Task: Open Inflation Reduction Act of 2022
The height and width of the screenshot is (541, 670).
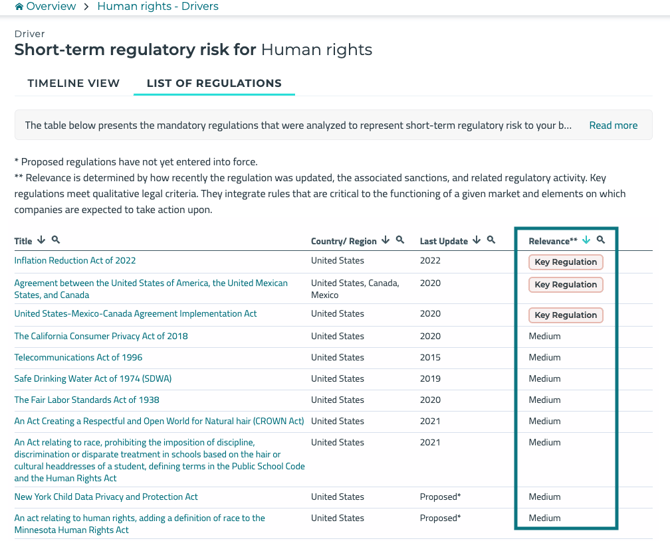Action: (75, 261)
